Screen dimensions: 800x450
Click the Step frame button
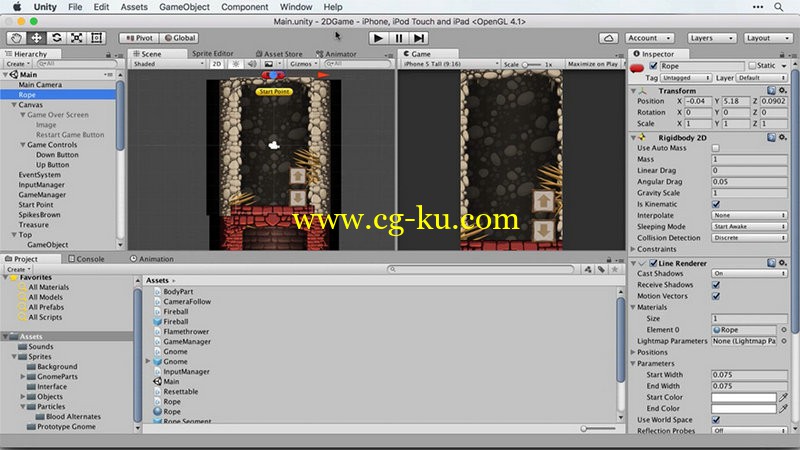tap(419, 38)
